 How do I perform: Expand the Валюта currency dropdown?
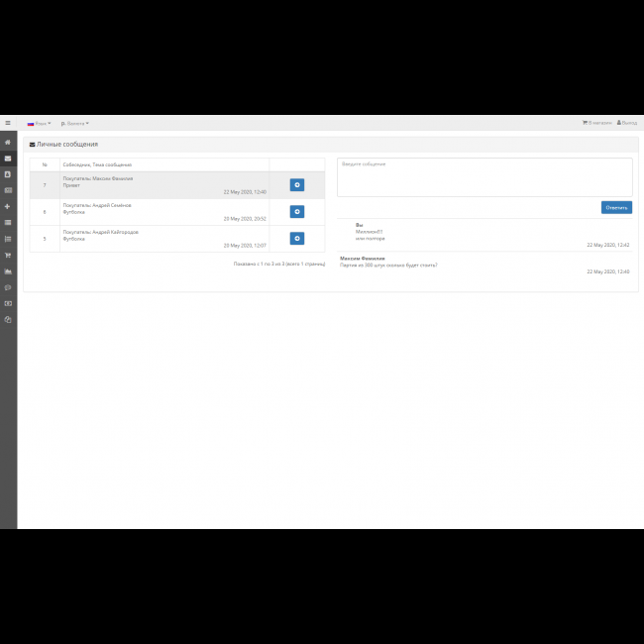pos(74,123)
